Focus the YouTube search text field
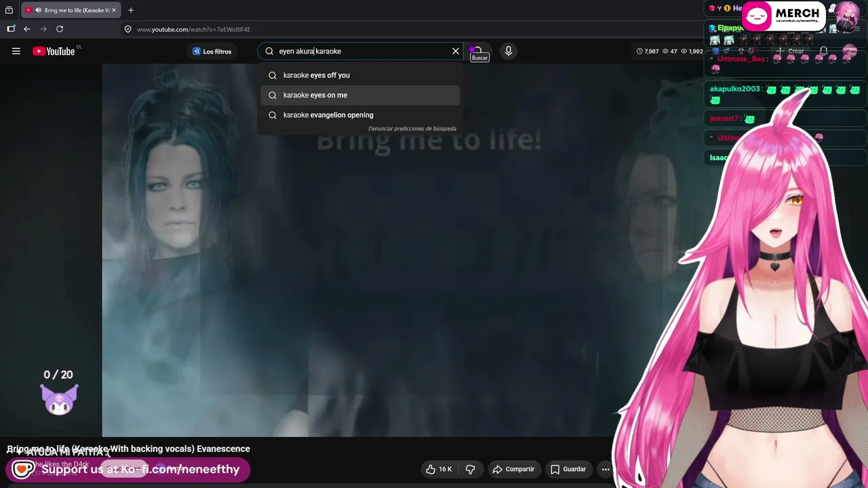The image size is (868, 488). click(359, 52)
